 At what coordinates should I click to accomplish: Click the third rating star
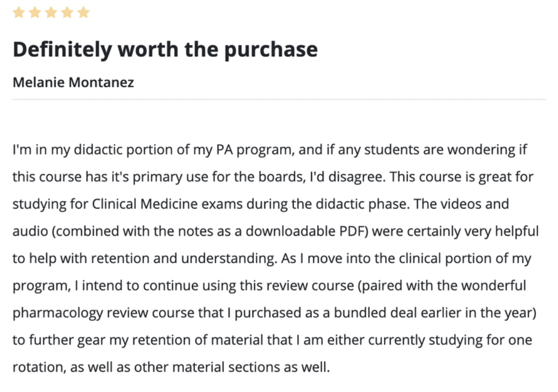tap(51, 13)
